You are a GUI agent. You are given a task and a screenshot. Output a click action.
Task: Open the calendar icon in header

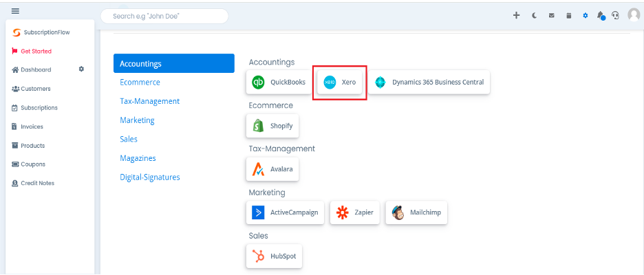[569, 16]
